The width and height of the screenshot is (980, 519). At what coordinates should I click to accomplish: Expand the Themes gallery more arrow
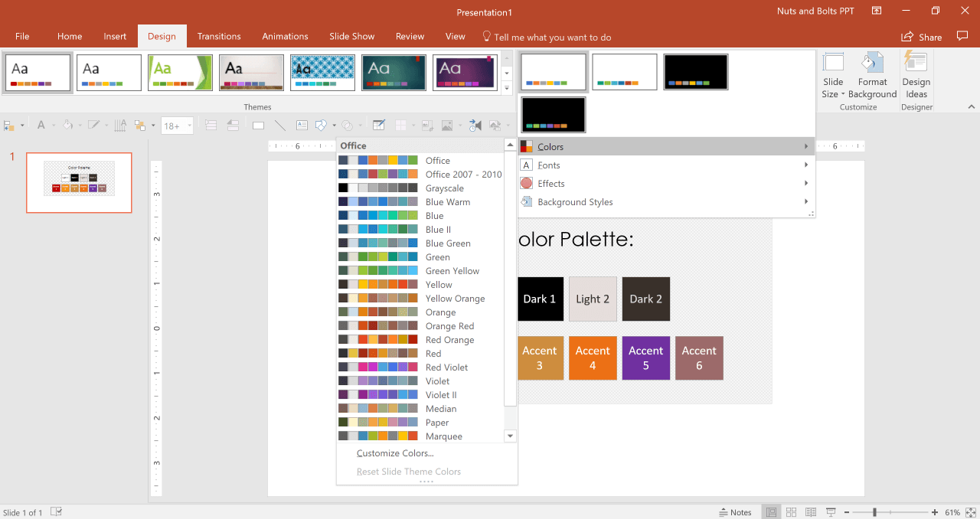tap(506, 89)
